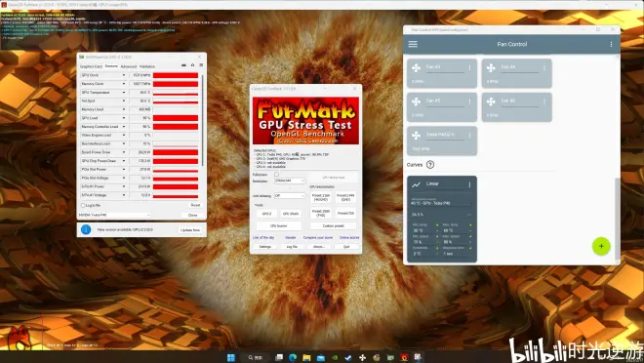Image resolution: width=644 pixels, height=363 pixels.
Task: Switch to Validation tab in GPU-Z
Action: 147,66
